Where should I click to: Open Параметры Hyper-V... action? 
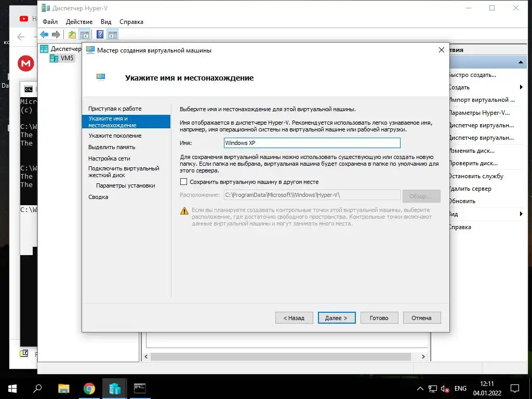click(x=479, y=113)
